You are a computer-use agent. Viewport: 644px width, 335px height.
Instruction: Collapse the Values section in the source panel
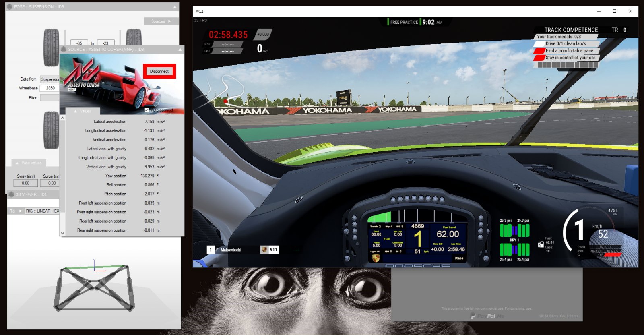click(82, 111)
